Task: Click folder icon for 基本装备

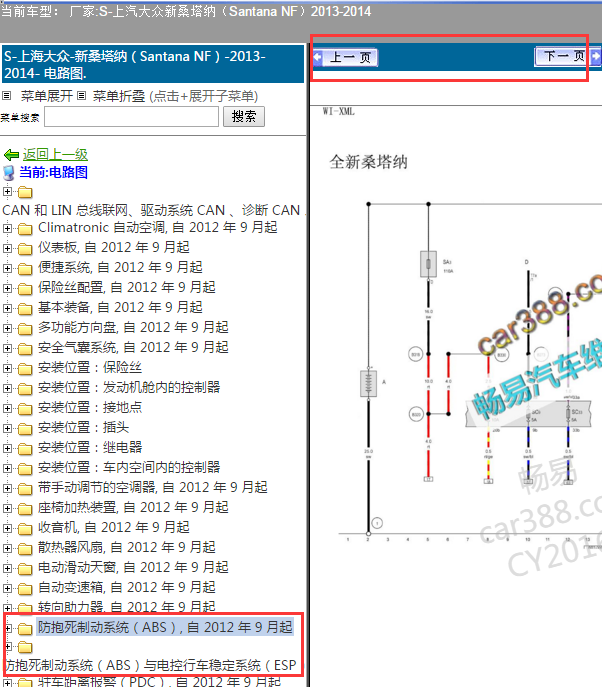Action: coord(25,309)
